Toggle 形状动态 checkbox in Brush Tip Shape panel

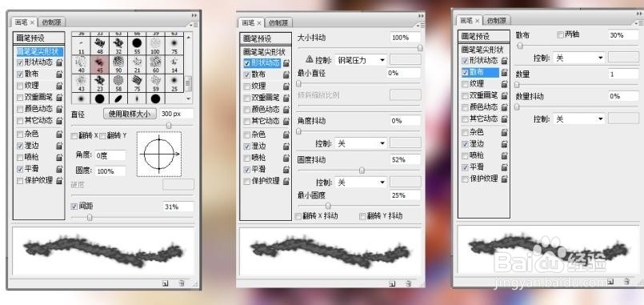point(20,63)
